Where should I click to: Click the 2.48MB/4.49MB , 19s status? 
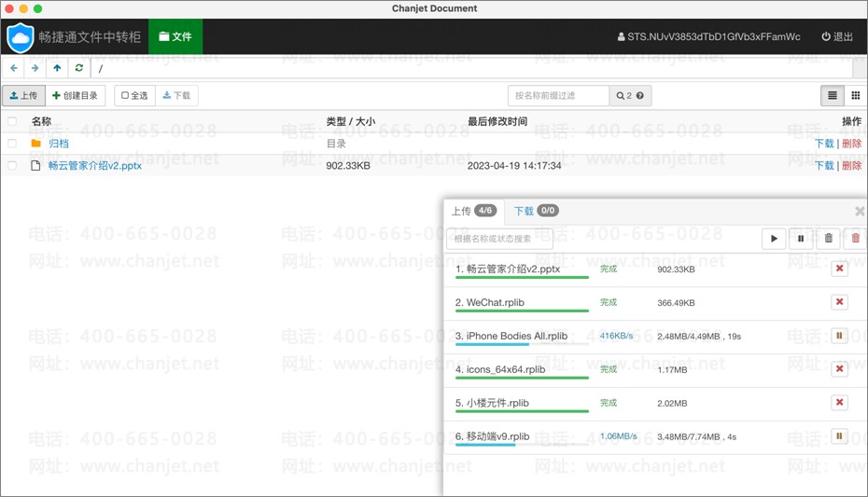click(x=699, y=336)
